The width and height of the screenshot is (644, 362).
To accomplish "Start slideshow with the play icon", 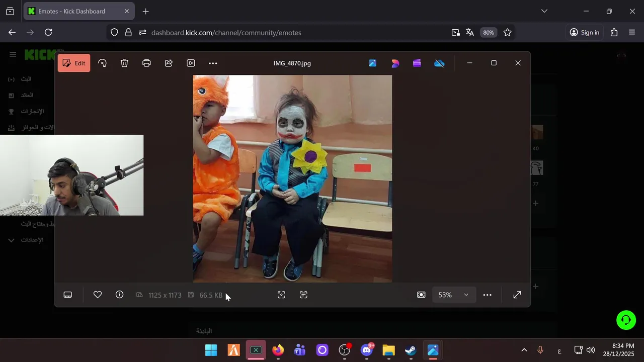I will 191,63.
